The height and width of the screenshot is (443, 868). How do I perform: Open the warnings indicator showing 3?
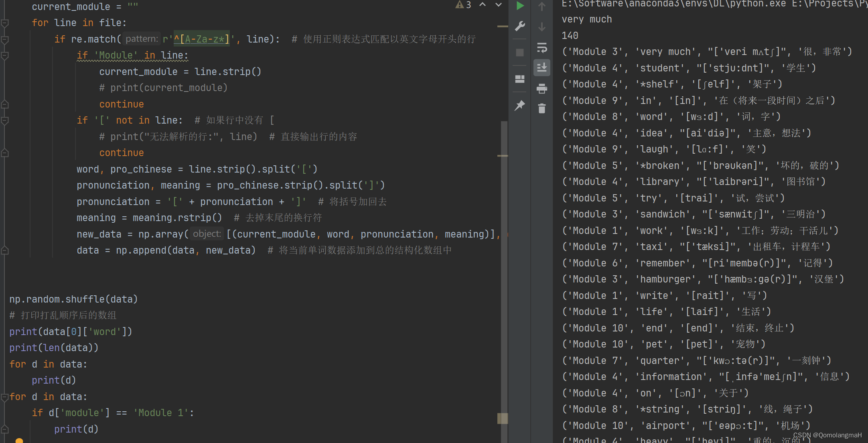point(463,5)
